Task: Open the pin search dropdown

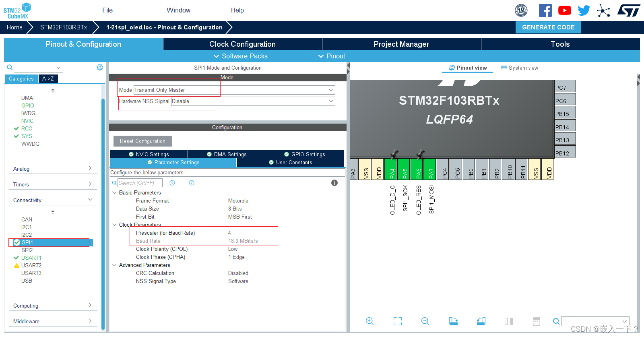Action: point(595,321)
